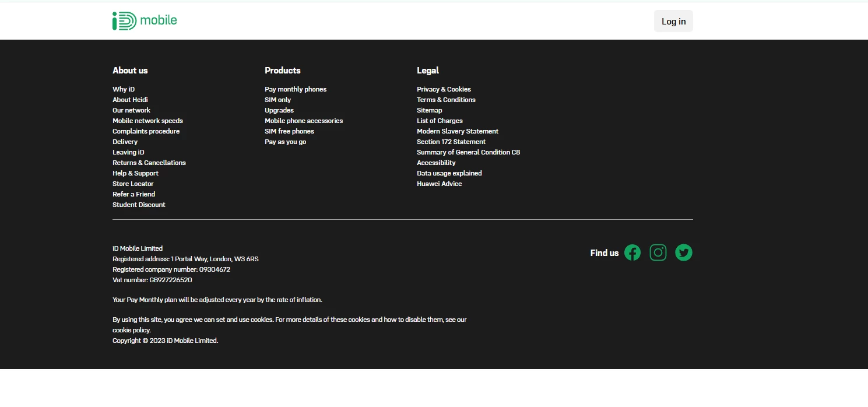The height and width of the screenshot is (407, 868).
Task: Open the Student Discount link
Action: tap(139, 205)
